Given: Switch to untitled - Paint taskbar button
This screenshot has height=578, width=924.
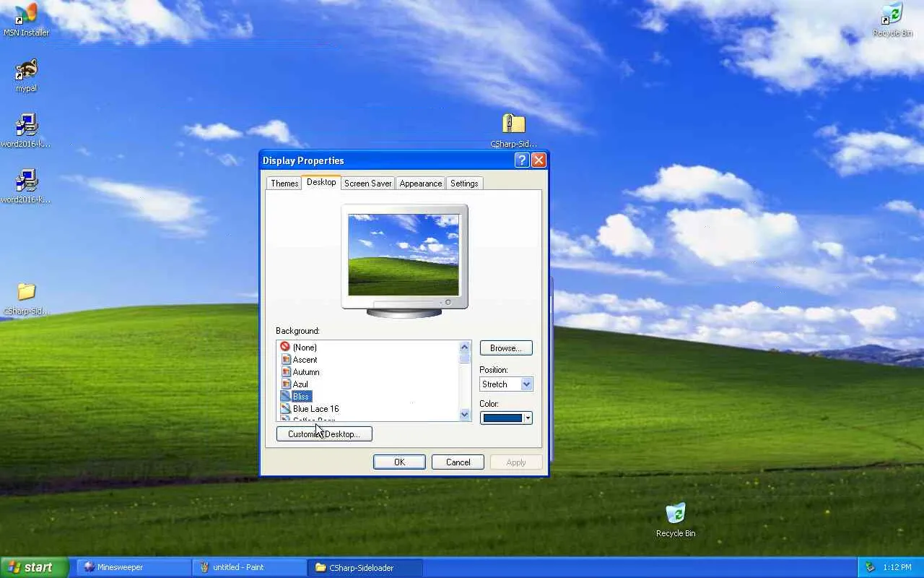Looking at the screenshot, I should tap(250, 567).
